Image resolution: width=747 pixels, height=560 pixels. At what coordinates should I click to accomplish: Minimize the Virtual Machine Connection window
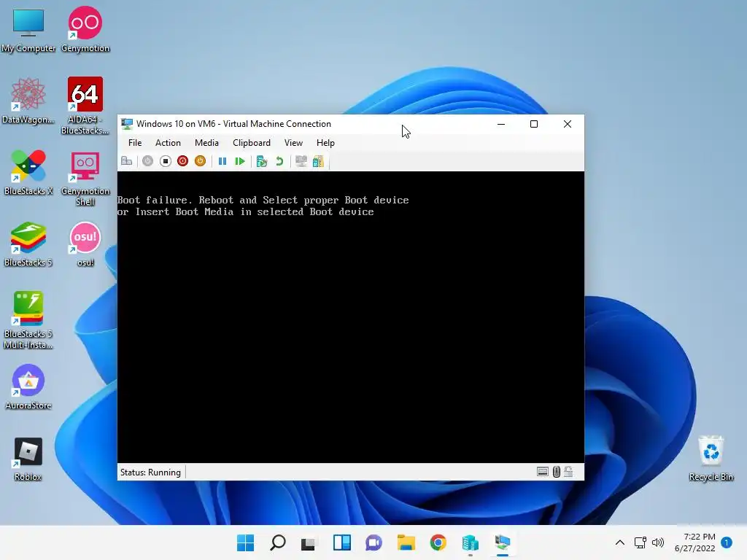coord(501,124)
